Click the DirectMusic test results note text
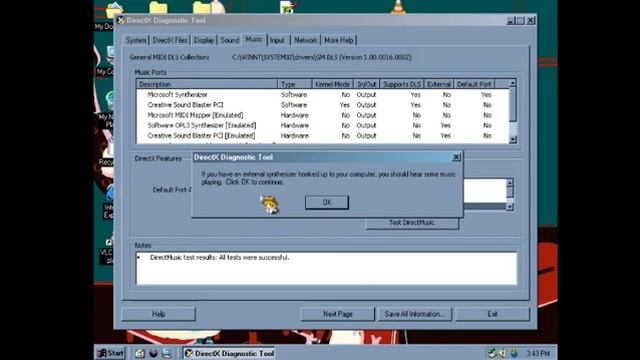 (219, 258)
